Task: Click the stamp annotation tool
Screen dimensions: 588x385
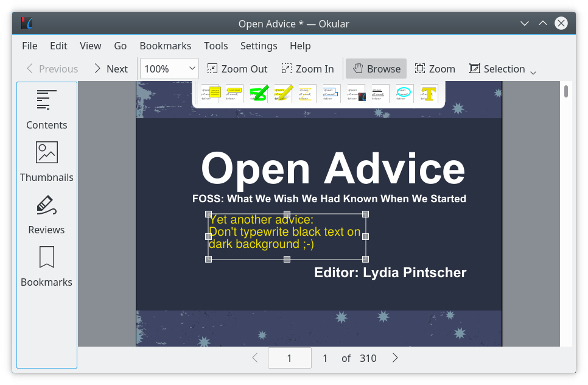Action: pos(356,94)
